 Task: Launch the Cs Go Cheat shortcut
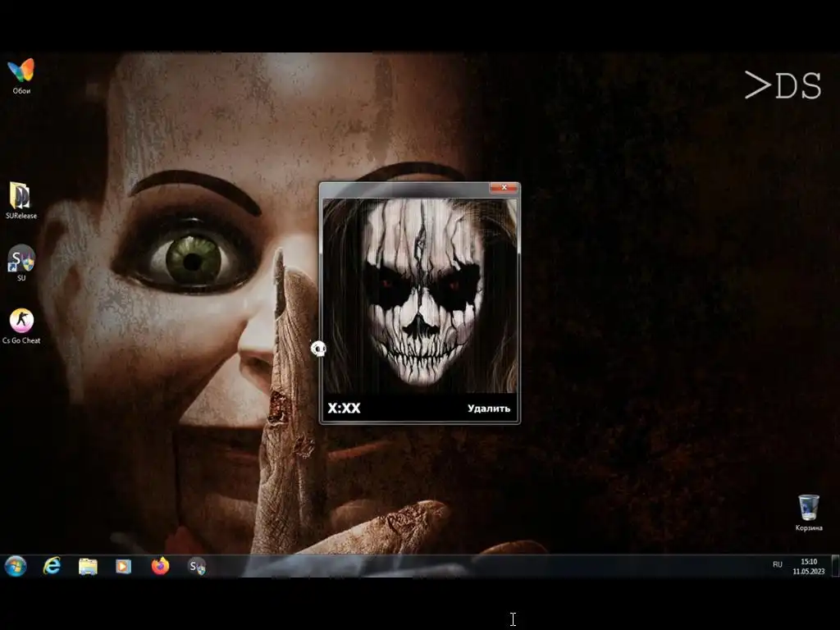(x=21, y=325)
